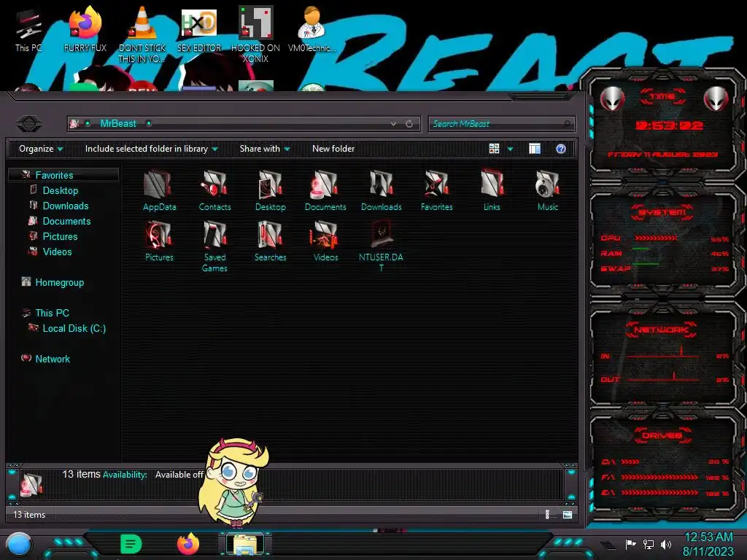
Task: Open the Favorites folder in file pane
Action: point(436,190)
